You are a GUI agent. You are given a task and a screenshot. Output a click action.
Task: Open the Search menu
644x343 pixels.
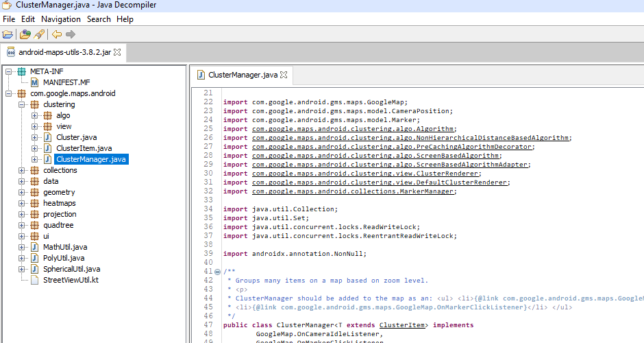99,19
